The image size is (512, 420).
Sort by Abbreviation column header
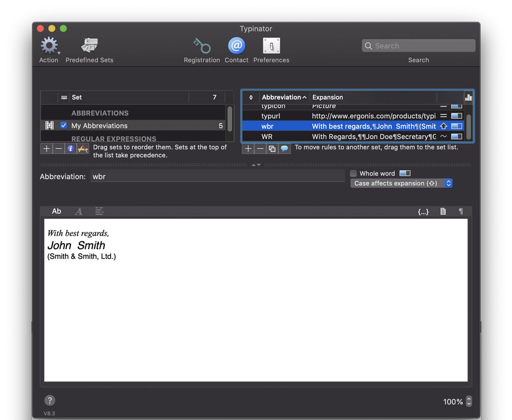coord(284,97)
